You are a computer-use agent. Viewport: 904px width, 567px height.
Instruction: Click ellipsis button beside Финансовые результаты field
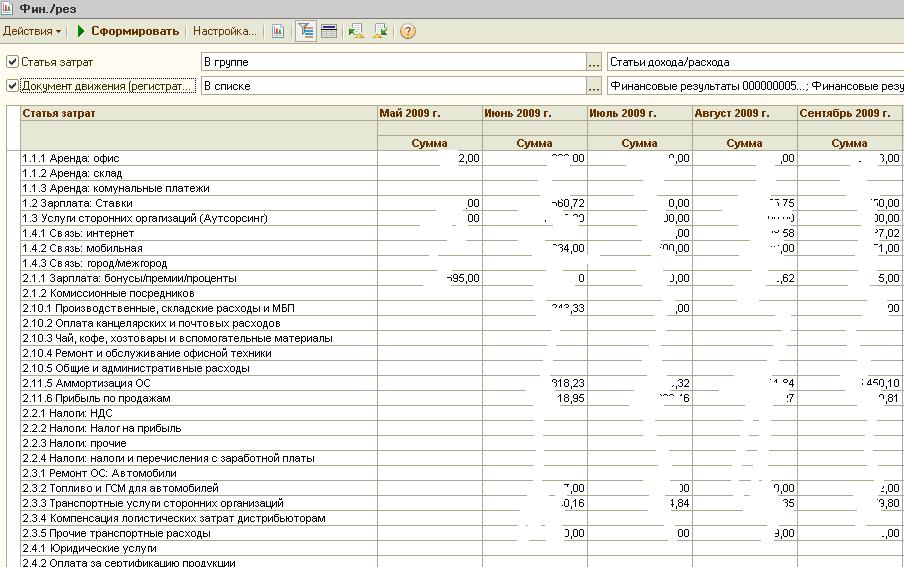pos(595,86)
